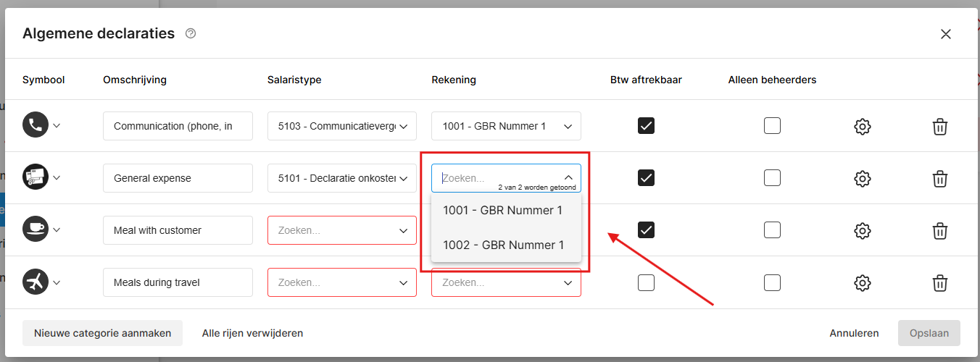980x362 pixels.
Task: Expand symbol chevron beside airplane icon
Action: [x=57, y=282]
